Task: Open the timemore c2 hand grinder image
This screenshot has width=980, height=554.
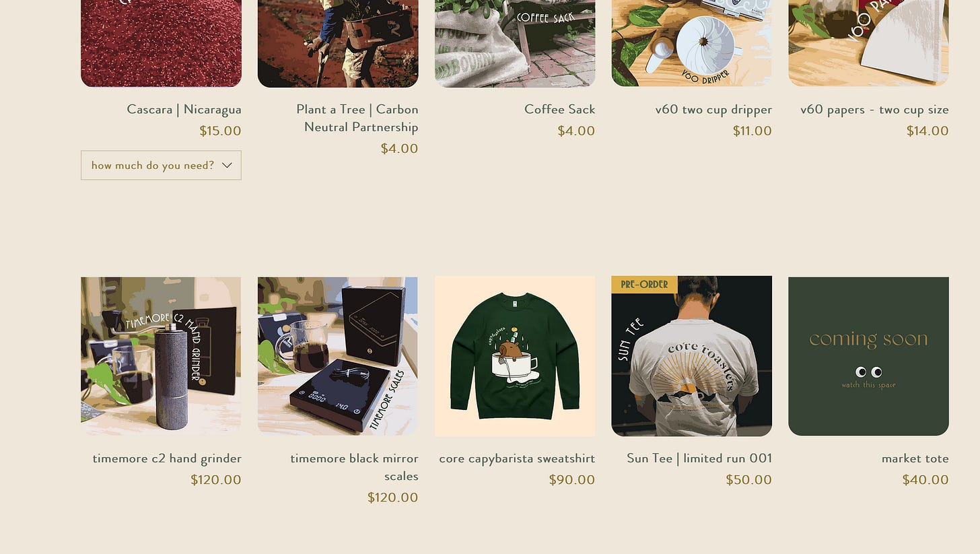Action: pos(161,356)
